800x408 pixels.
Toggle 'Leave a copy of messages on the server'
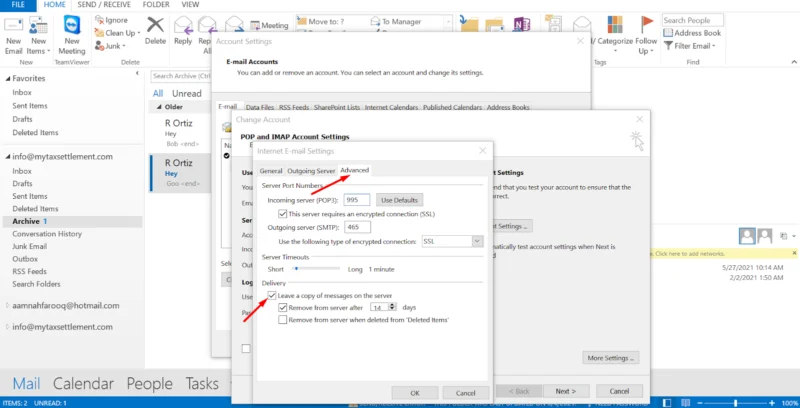coord(272,295)
